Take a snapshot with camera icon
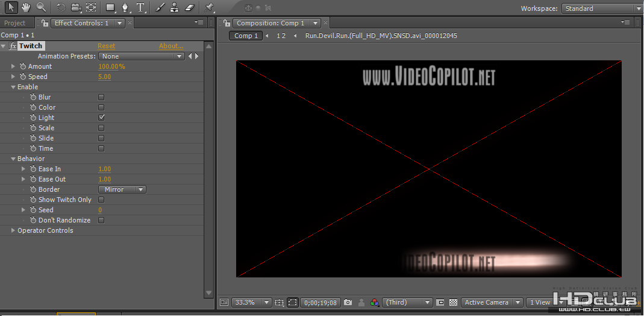 tap(348, 303)
